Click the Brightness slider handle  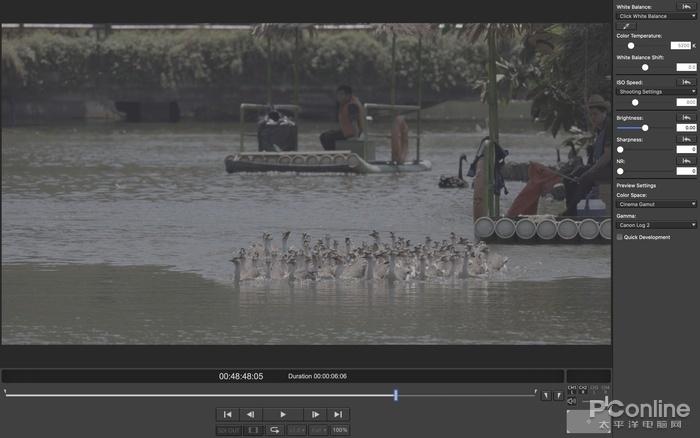645,128
